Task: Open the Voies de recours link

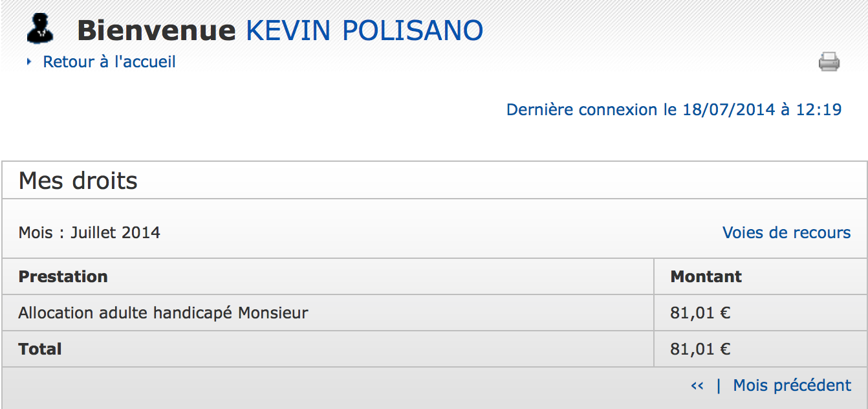Action: tap(787, 232)
